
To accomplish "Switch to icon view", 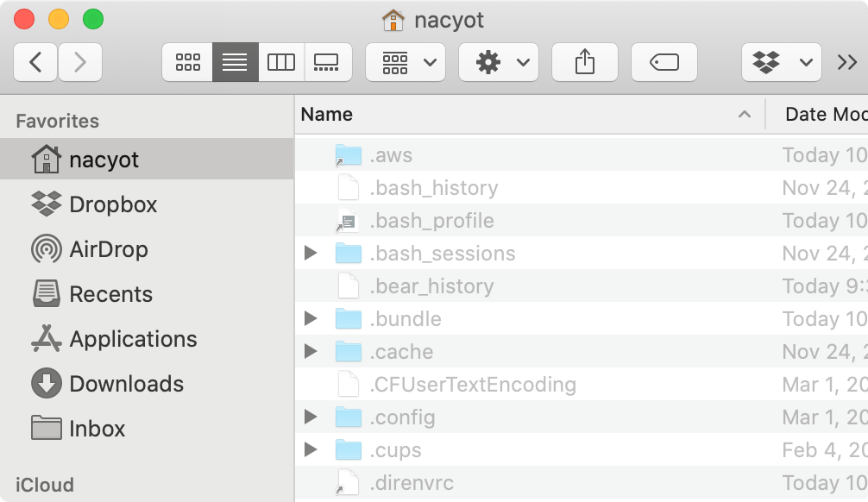I will point(187,62).
